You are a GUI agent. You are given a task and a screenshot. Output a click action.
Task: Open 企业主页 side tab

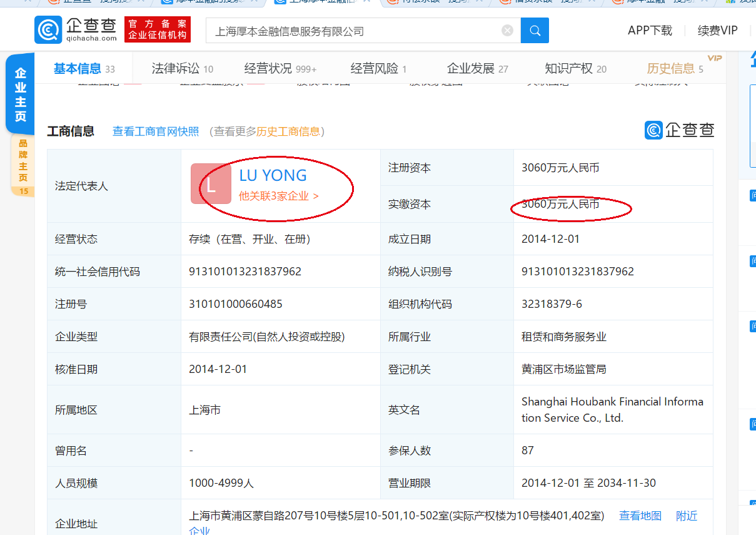coord(21,94)
